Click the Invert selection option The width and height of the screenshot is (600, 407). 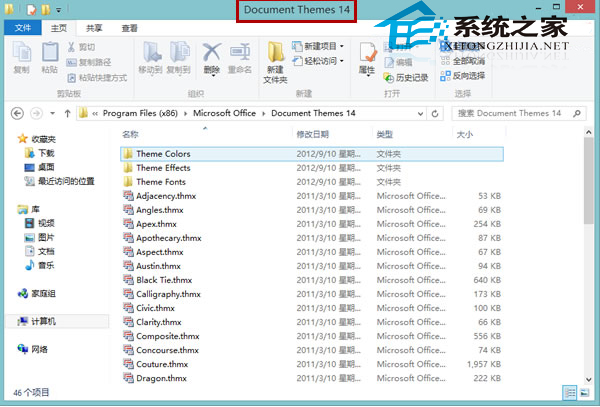[x=463, y=76]
